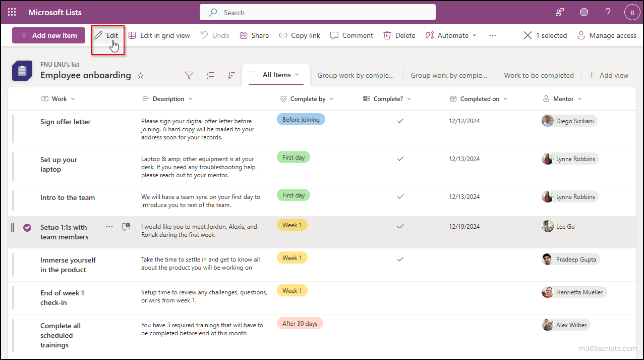This screenshot has width=644, height=360.
Task: Click the 12/19/2024 completed date
Action: coord(464,227)
